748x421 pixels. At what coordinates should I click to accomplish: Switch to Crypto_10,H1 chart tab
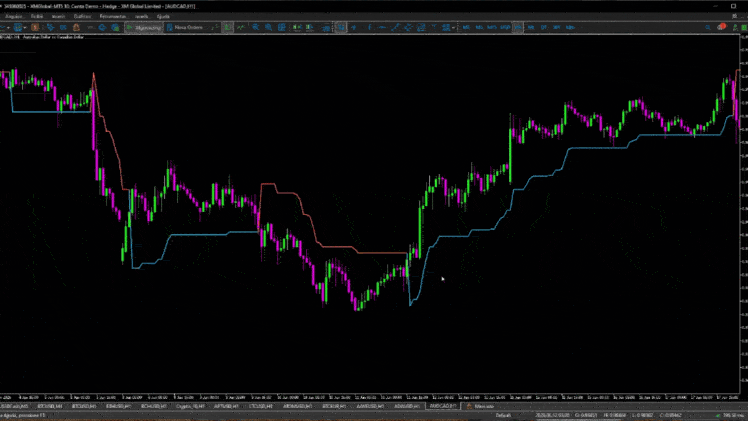click(190, 406)
